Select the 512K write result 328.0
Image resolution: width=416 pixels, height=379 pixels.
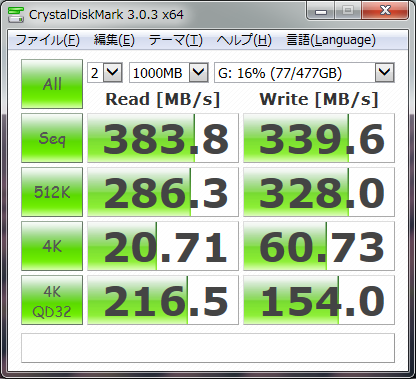click(x=319, y=192)
